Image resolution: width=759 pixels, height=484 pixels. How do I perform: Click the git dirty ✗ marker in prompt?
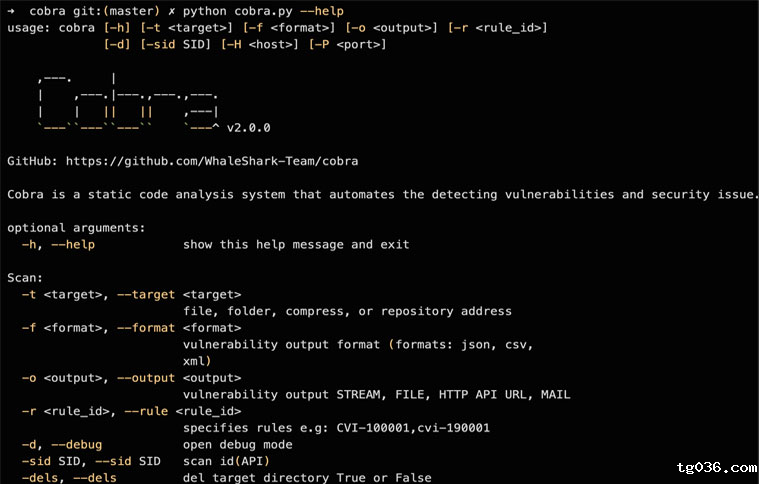point(171,11)
